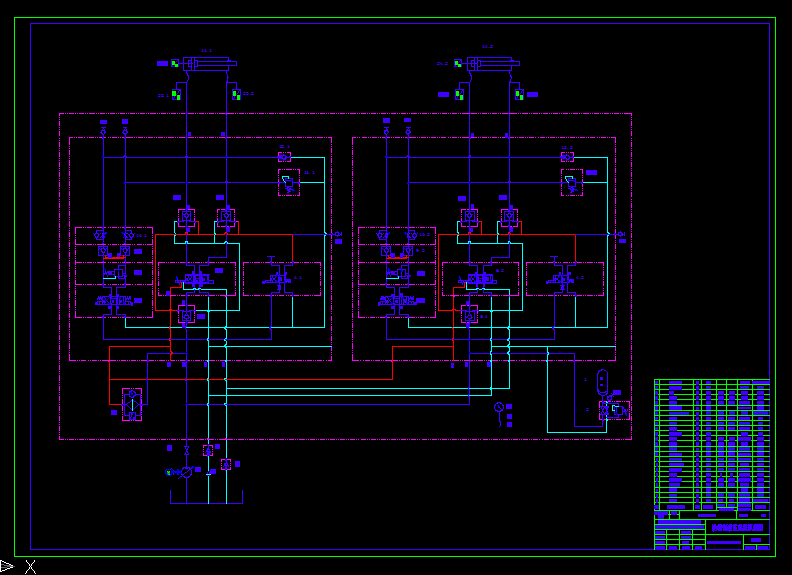The width and height of the screenshot is (792, 575).
Task: Click the left circuit's proportional directional valve
Action: (196, 278)
